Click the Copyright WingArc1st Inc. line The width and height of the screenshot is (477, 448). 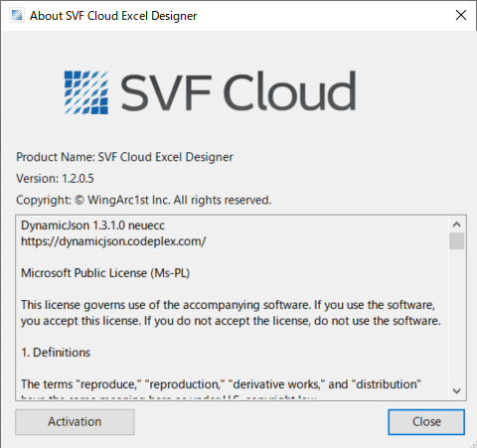click(x=144, y=200)
